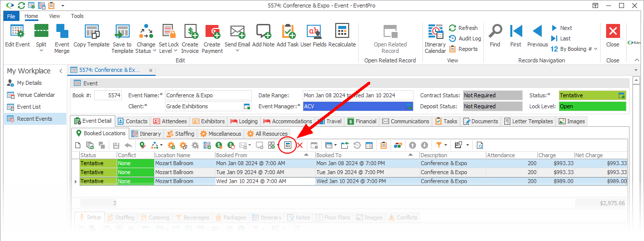This screenshot has height=241, width=644.
Task: Click the Date Range input field
Action: pyautogui.click(x=358, y=95)
